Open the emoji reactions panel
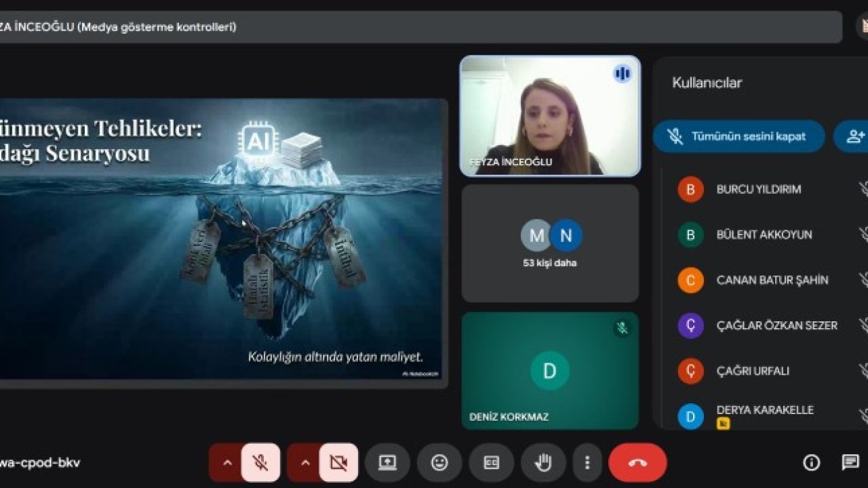 [439, 463]
